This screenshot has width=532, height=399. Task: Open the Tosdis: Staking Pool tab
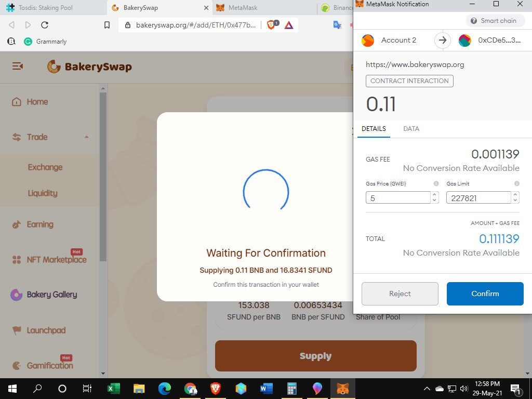point(54,7)
